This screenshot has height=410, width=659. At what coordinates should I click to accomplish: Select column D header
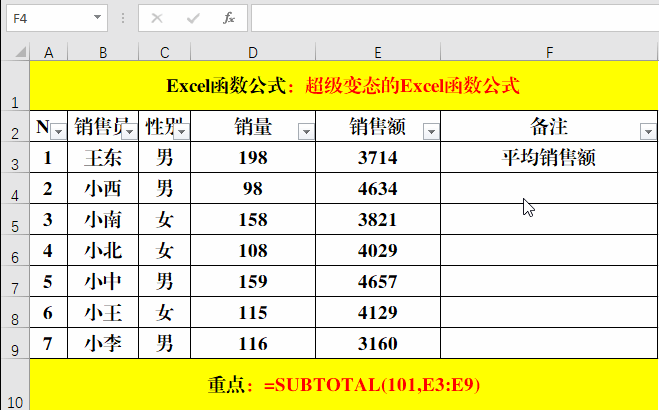pyautogui.click(x=253, y=52)
